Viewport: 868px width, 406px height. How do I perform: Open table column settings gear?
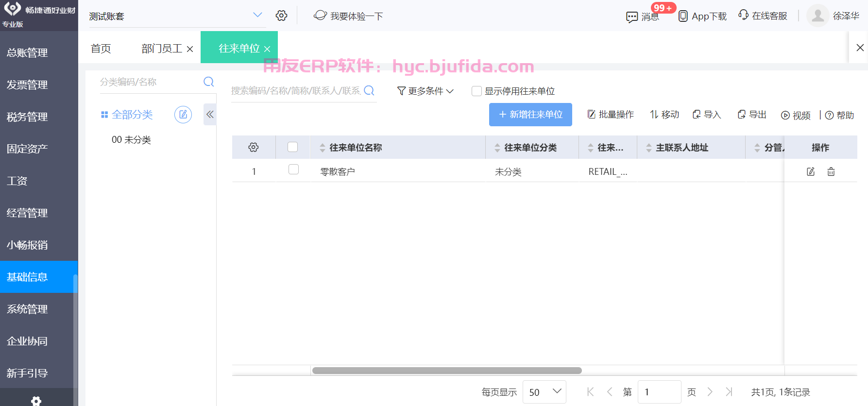254,147
